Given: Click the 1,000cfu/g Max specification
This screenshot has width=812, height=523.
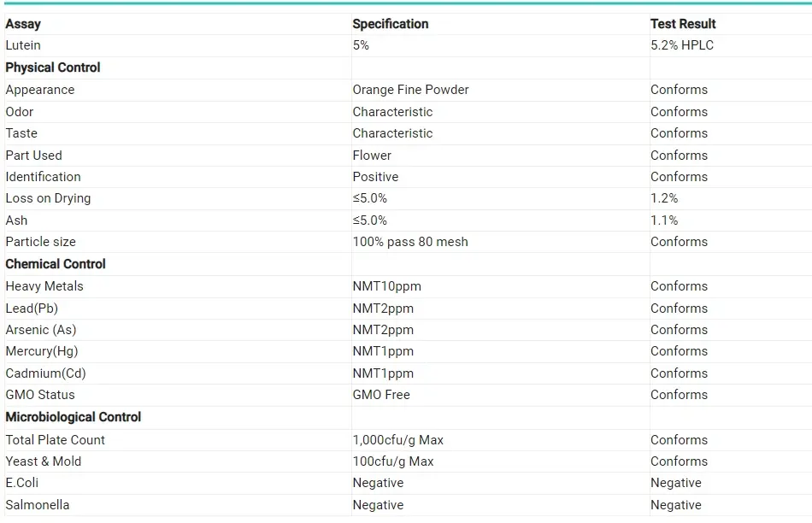Looking at the screenshot, I should pos(397,440).
